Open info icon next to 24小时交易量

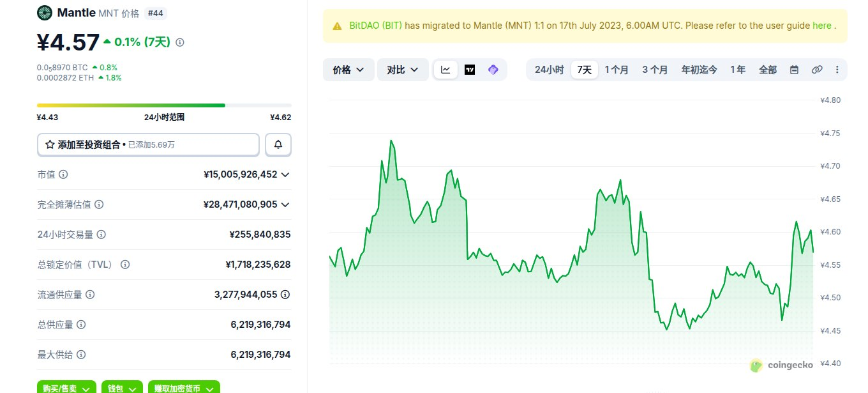point(101,235)
